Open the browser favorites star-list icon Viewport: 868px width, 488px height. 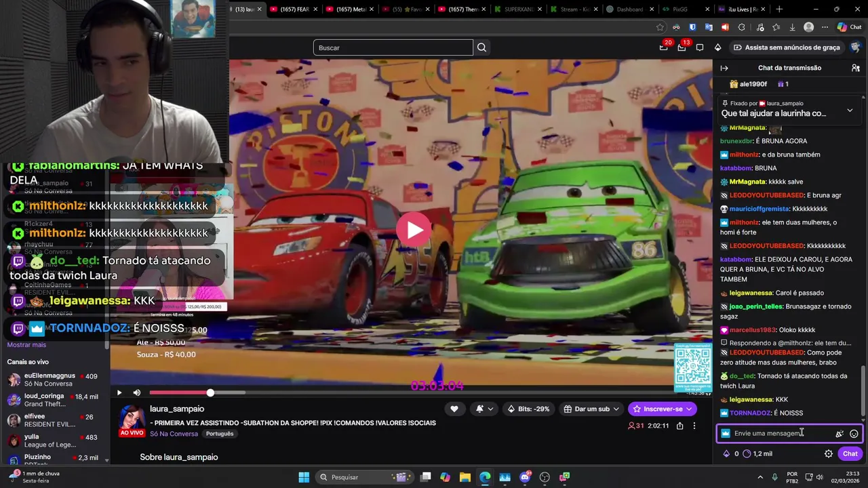pos(776,27)
